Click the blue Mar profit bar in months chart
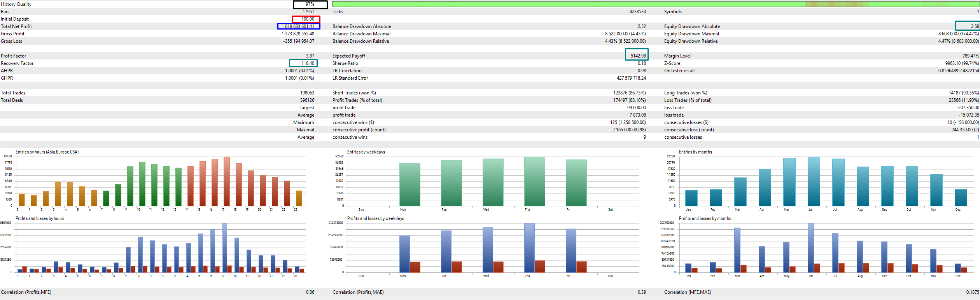Screen dimensions: 980x300 pyautogui.click(x=737, y=250)
